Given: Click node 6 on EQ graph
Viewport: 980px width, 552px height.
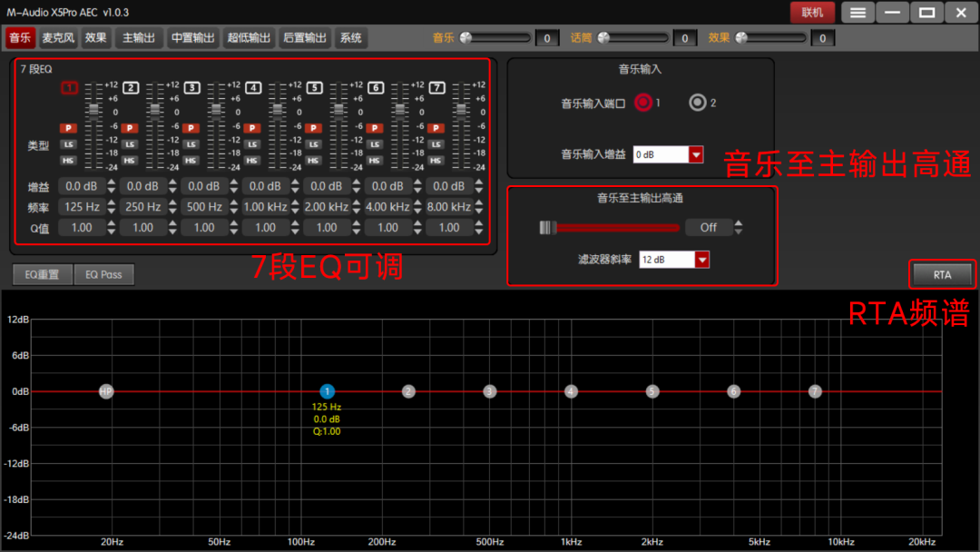Looking at the screenshot, I should click(x=734, y=391).
